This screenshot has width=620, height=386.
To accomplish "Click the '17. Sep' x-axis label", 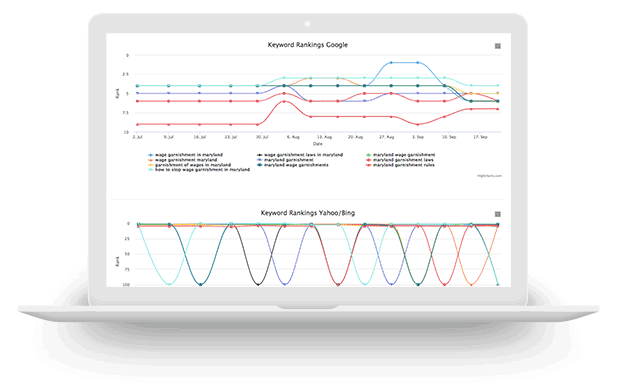I will (480, 137).
